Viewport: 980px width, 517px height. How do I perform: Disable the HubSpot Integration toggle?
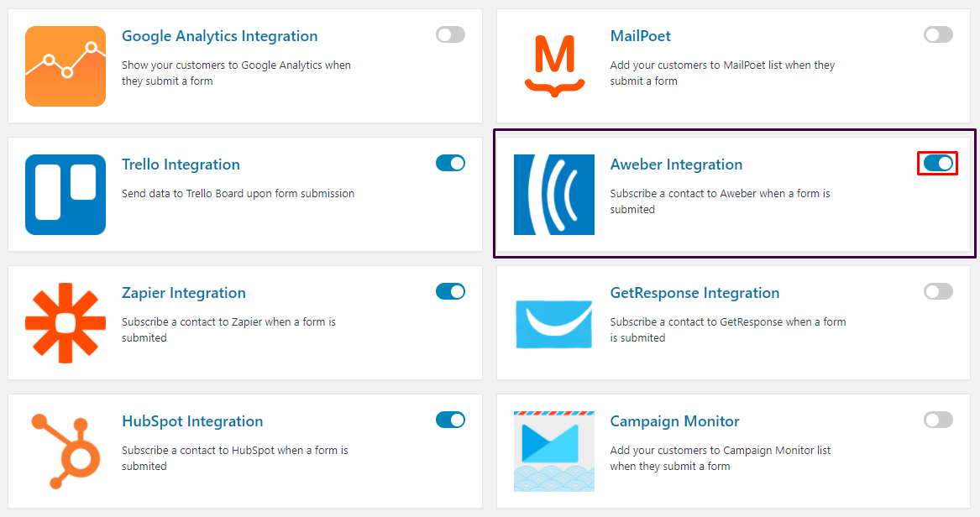click(450, 420)
